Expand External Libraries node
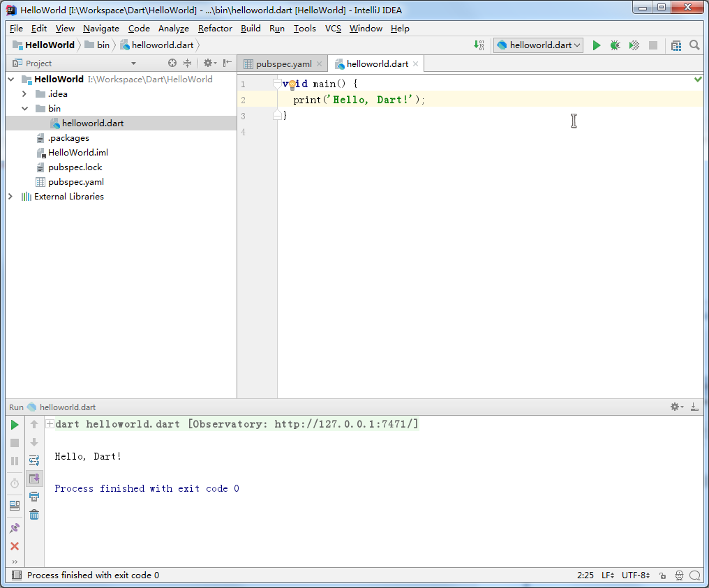 point(10,197)
